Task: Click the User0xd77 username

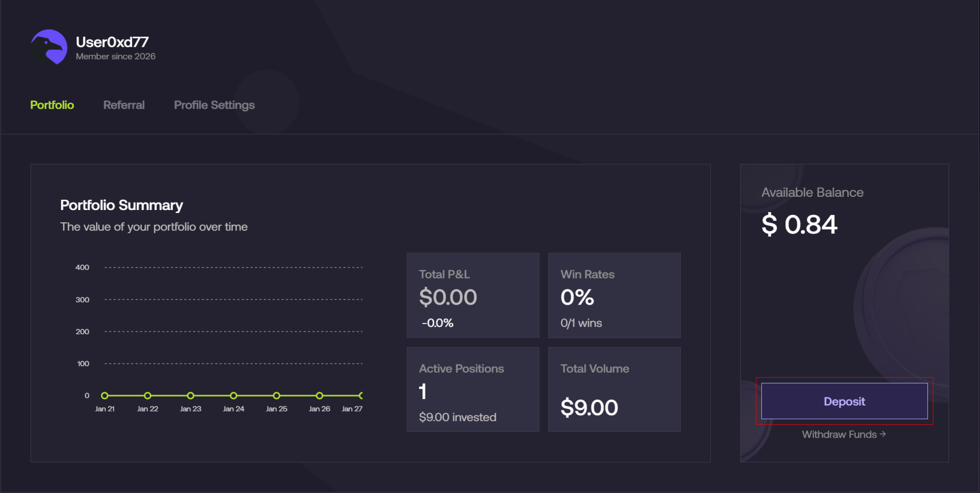Action: click(112, 42)
